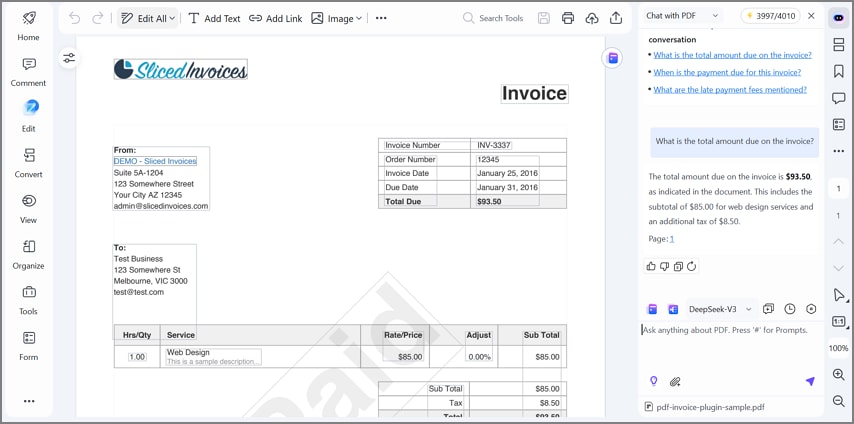The width and height of the screenshot is (854, 424).
Task: Close the Chat with PDF panel
Action: 811,16
